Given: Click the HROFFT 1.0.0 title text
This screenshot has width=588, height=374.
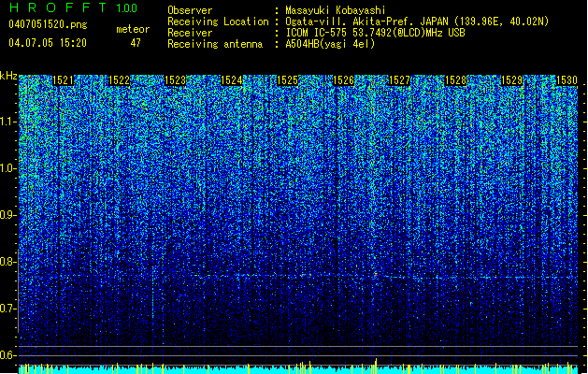Looking at the screenshot, I should 74,7.
